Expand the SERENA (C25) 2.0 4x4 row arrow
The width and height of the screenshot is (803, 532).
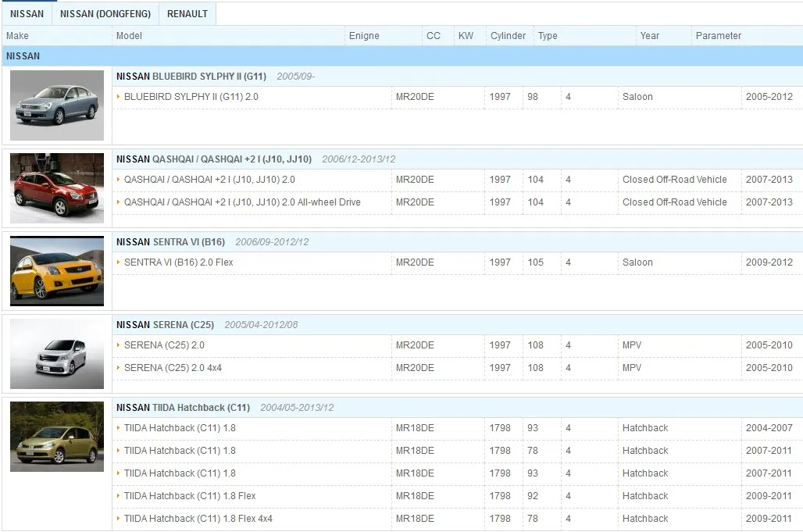click(119, 368)
